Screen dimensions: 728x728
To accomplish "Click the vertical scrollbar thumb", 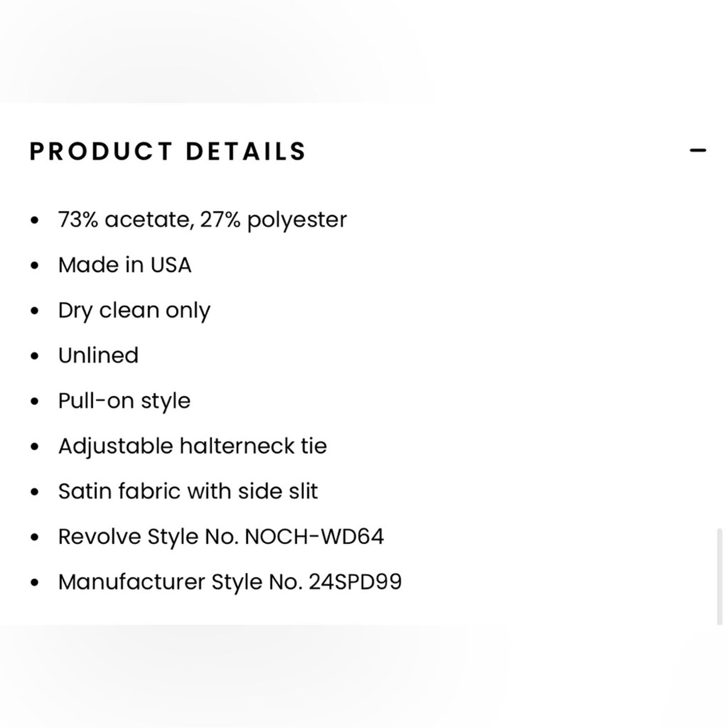I will click(x=719, y=576).
